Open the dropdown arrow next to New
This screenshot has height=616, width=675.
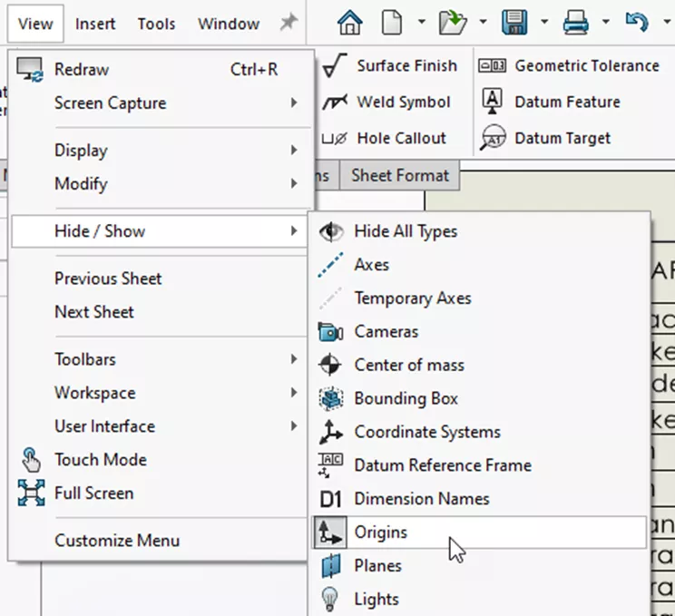422,22
